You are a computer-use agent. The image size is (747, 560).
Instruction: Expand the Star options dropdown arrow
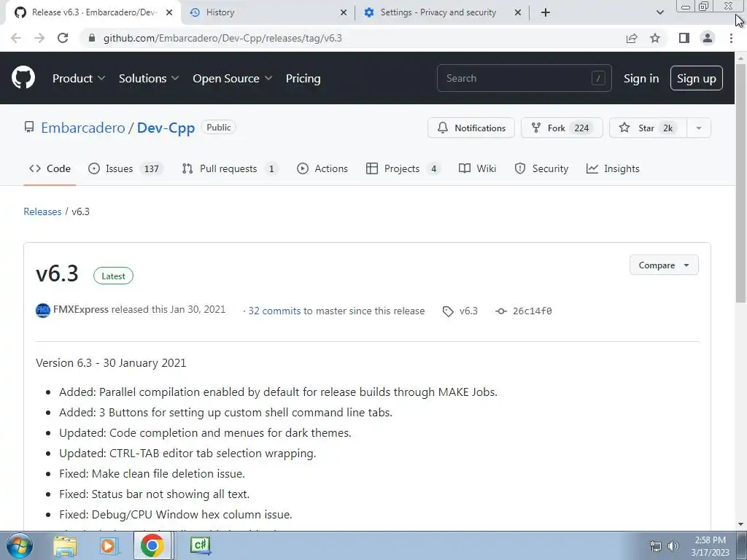coord(698,128)
